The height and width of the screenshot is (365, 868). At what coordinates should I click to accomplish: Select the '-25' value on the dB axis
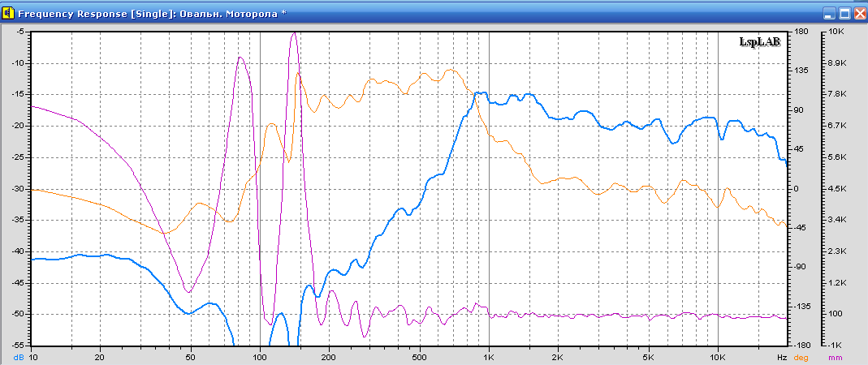pos(18,157)
